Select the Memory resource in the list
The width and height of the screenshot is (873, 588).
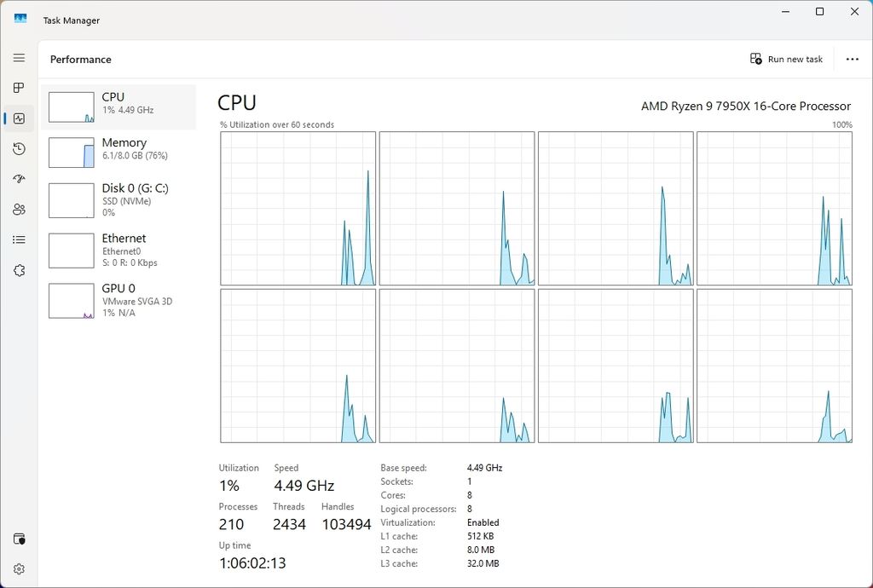(x=119, y=153)
